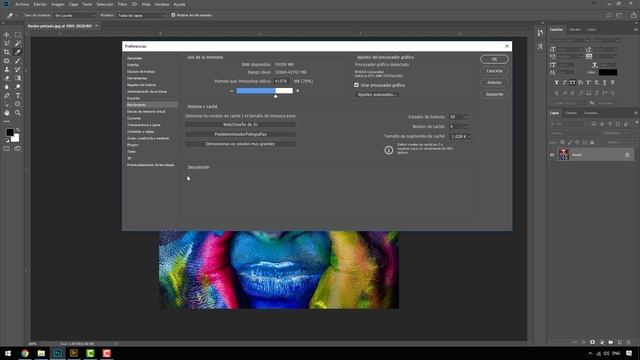Select the Magic Wand tool

pos(18,43)
